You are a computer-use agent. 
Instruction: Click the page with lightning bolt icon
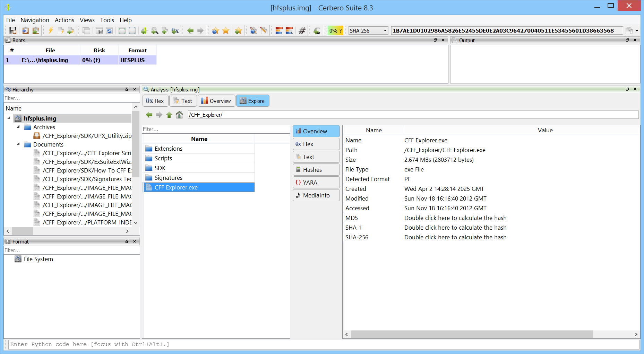(61, 30)
